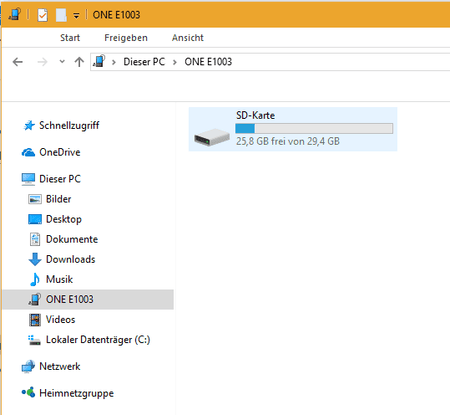Open Lokaler Datenträger (C:) in navigation pane
The image size is (450, 415).
[98, 340]
